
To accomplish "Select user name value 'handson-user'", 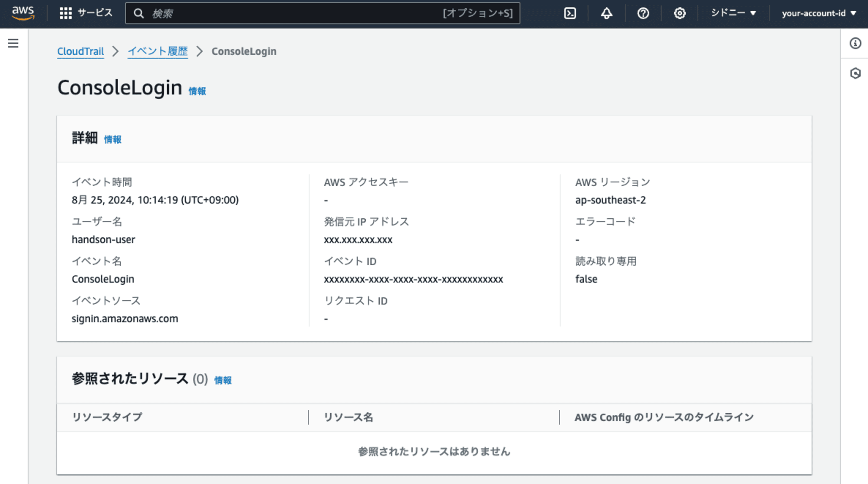I will (x=103, y=240).
